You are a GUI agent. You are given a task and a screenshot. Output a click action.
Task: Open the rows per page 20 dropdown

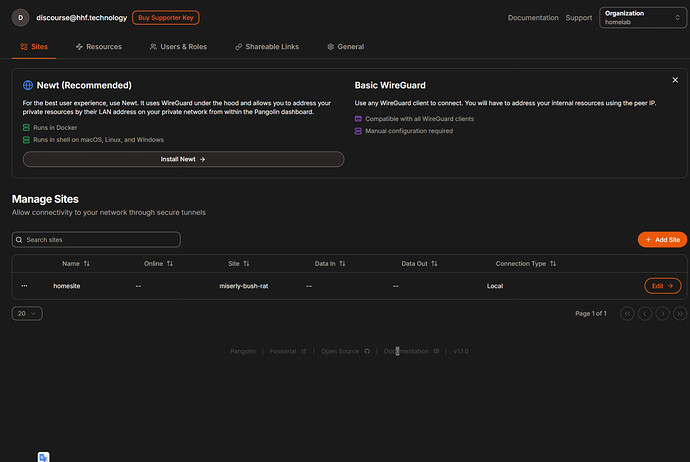coord(27,314)
